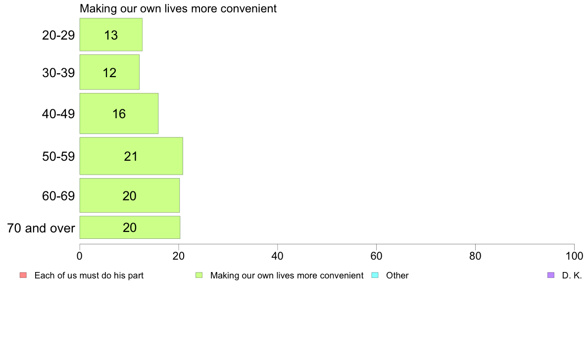
Task: Click the purple 'D. K.' legend swatch
Action: 550,275
